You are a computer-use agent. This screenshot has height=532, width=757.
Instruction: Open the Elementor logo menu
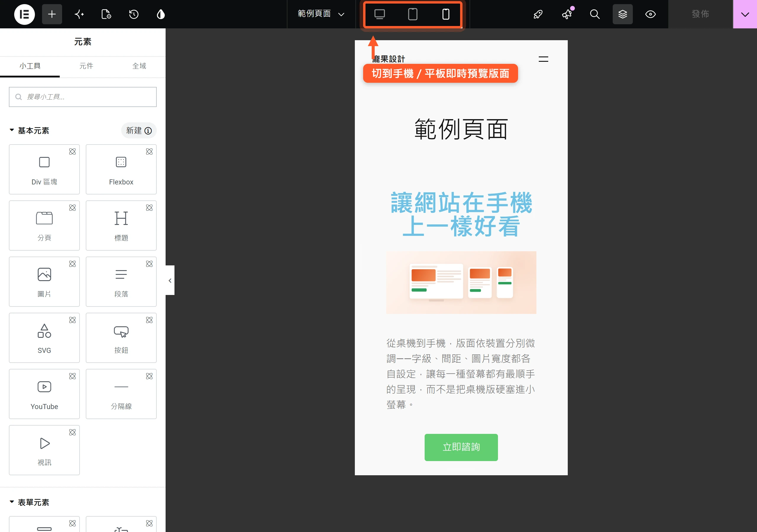pos(25,14)
